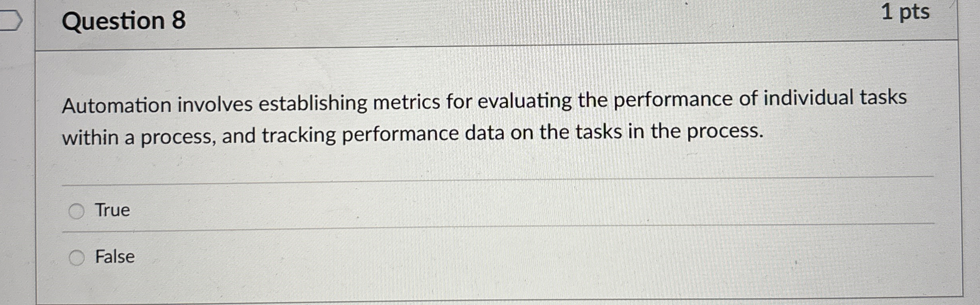This screenshot has height=305, width=980.
Task: Click empty space in False answer row
Action: [x=517, y=255]
